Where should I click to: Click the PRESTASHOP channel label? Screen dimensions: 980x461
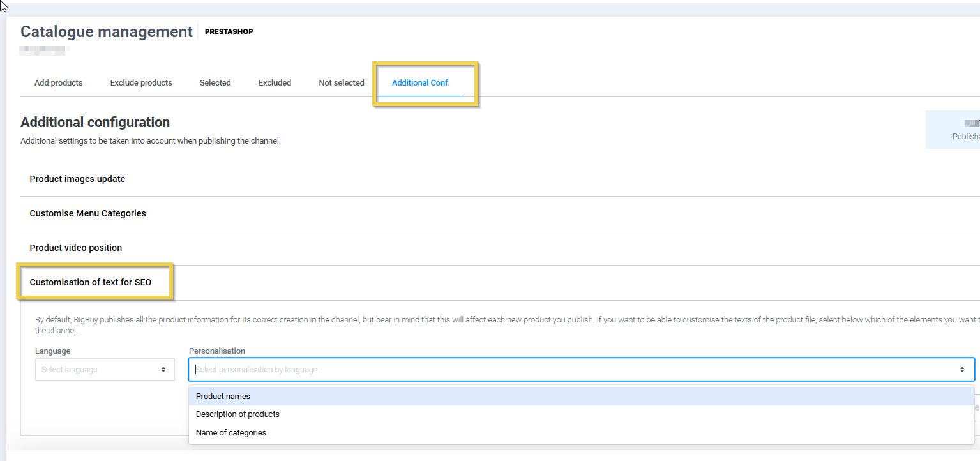pos(229,32)
